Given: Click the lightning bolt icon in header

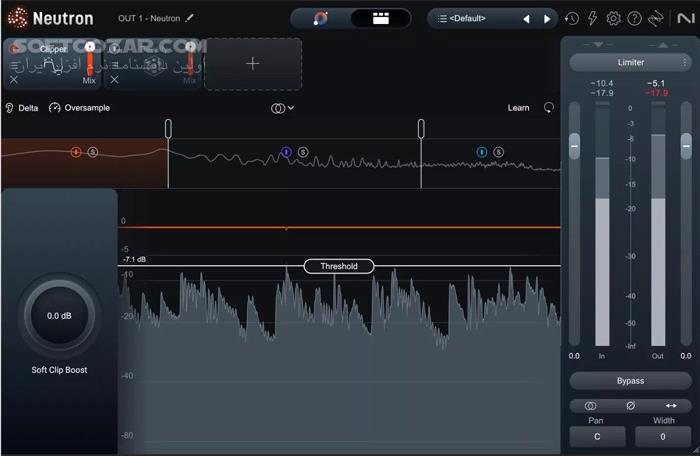Looking at the screenshot, I should tap(593, 18).
